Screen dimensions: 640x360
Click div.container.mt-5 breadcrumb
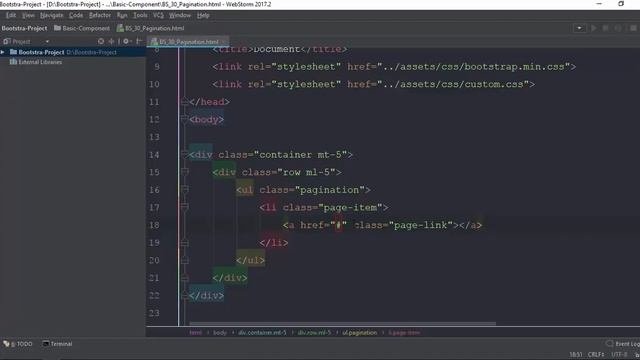[262, 332]
